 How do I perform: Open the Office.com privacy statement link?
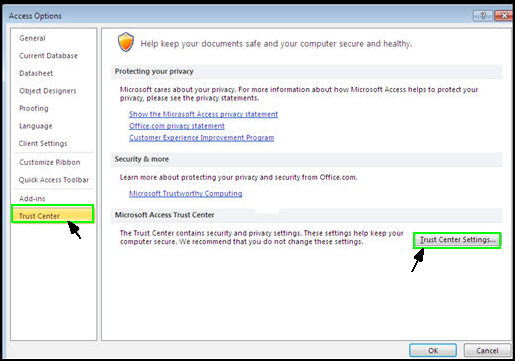click(x=177, y=126)
